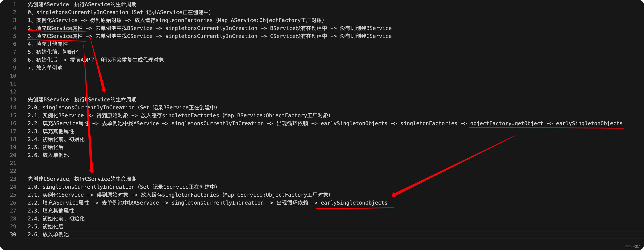Click the last line '2.6、放入单例池' on line 30

point(48,235)
